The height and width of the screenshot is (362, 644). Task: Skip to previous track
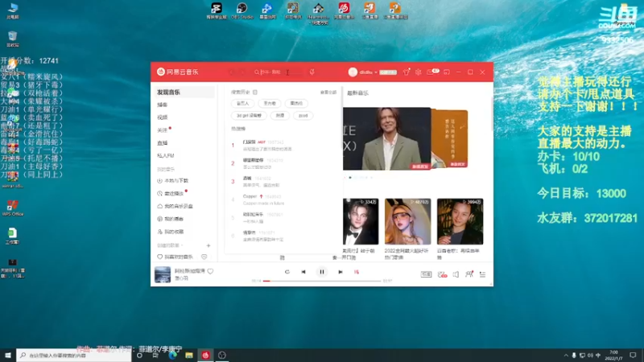click(x=303, y=272)
